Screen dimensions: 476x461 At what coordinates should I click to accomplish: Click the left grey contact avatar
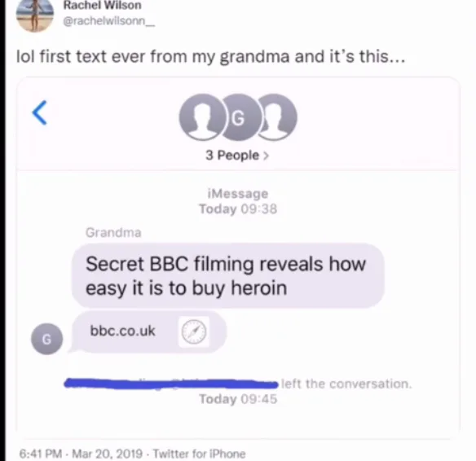[x=201, y=117]
